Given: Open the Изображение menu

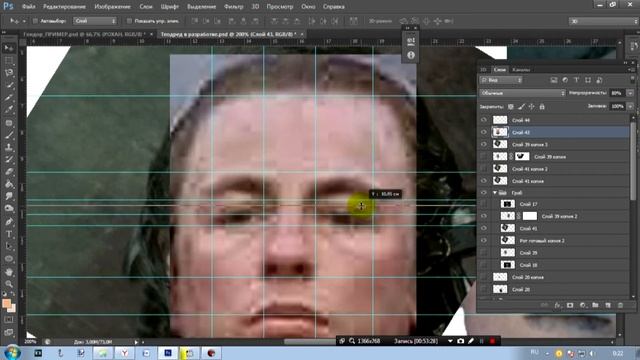Looking at the screenshot, I should (112, 7).
